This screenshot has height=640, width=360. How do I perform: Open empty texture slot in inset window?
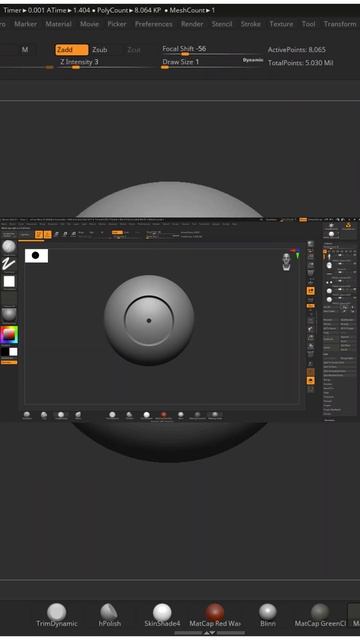click(x=9, y=298)
